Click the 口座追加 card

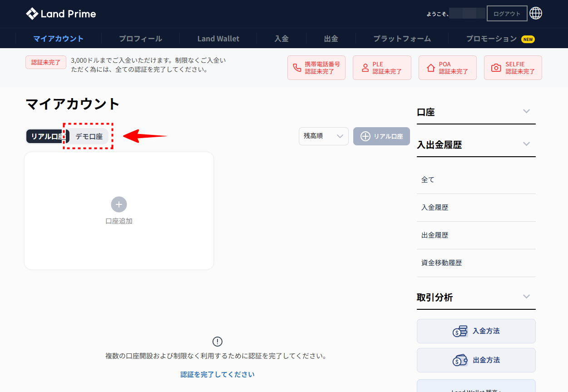point(119,211)
